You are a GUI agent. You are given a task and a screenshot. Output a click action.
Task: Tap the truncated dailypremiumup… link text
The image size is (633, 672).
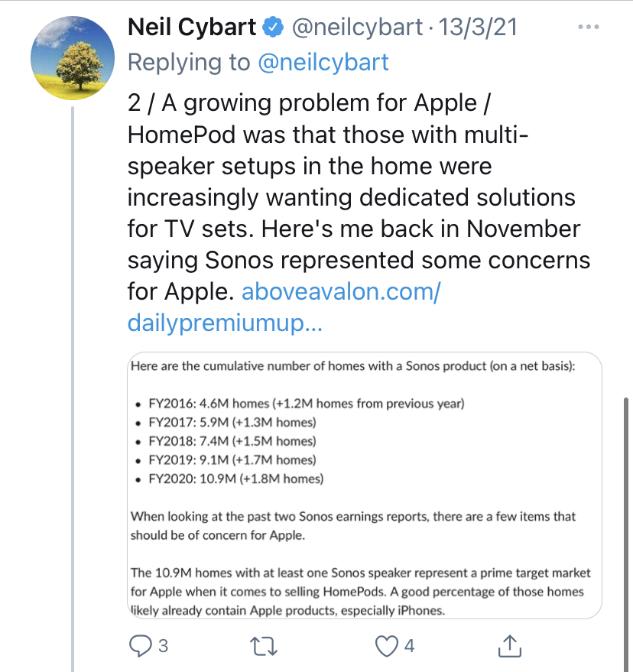pyautogui.click(x=225, y=324)
